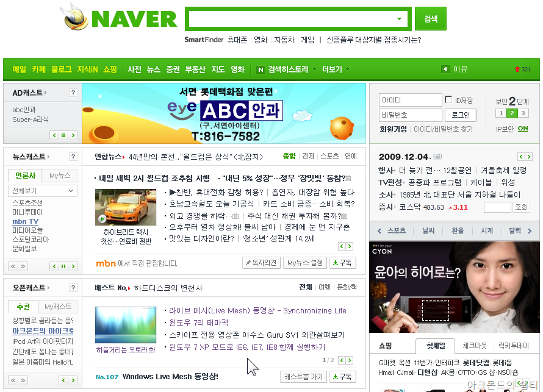The height and width of the screenshot is (392, 543).
Task: Select security level 2
Action: [x=512, y=113]
